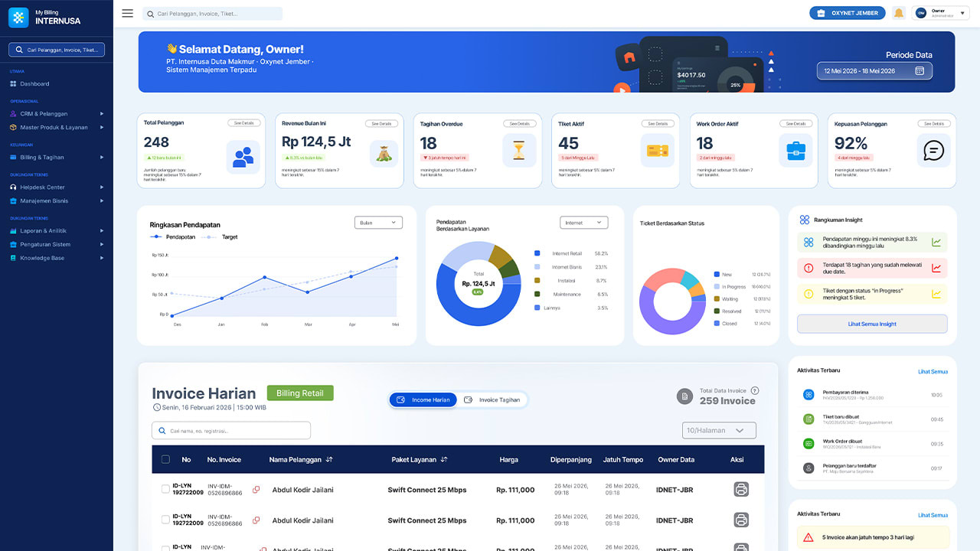This screenshot has width=980, height=551.
Task: Open the Bulan dropdown on revenue chart
Action: [378, 223]
